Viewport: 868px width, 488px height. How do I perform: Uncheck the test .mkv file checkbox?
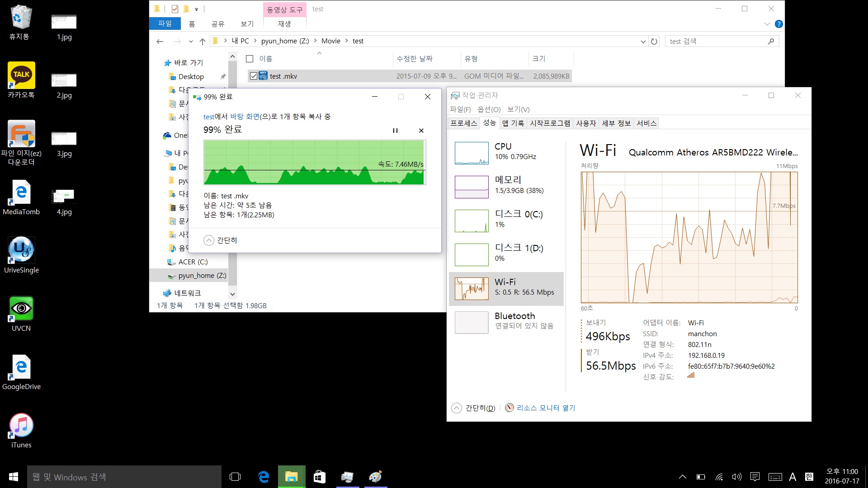[x=254, y=76]
